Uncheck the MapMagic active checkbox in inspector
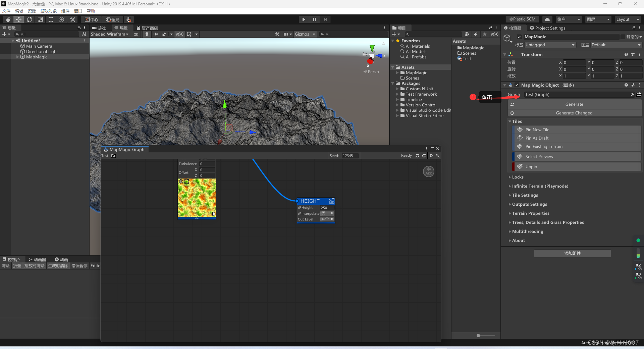The width and height of the screenshot is (644, 349). pyautogui.click(x=519, y=37)
